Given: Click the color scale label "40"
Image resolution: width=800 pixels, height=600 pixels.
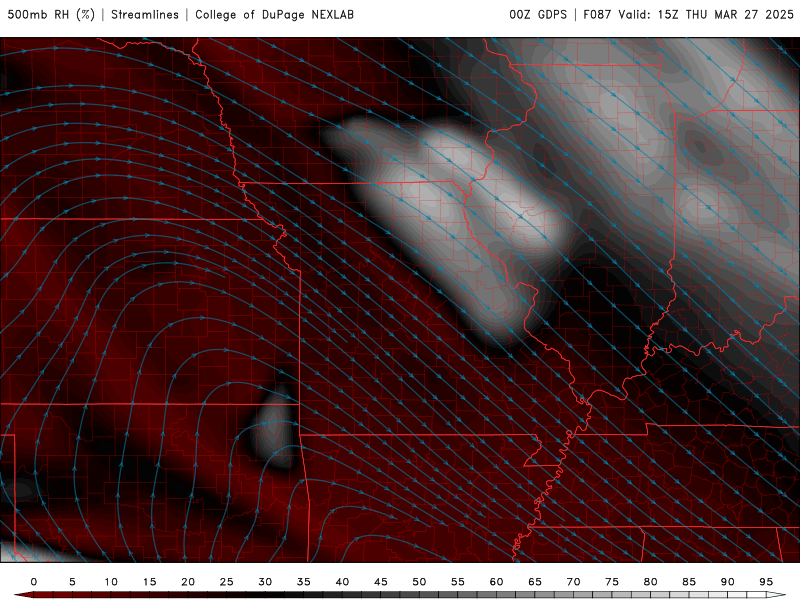Looking at the screenshot, I should (342, 582).
